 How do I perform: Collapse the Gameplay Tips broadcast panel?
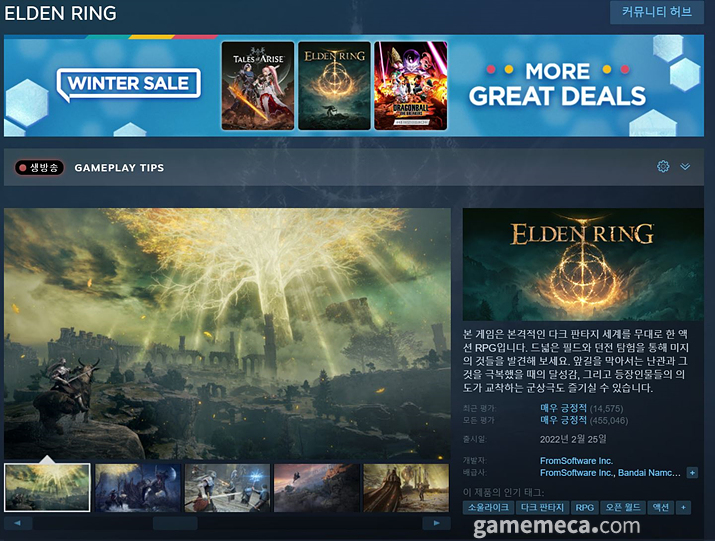[x=685, y=166]
